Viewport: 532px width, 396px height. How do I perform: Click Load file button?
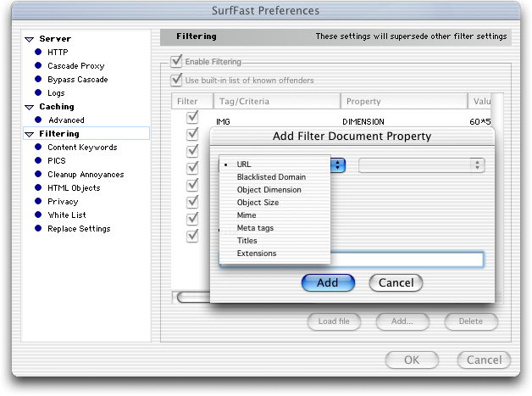point(334,321)
